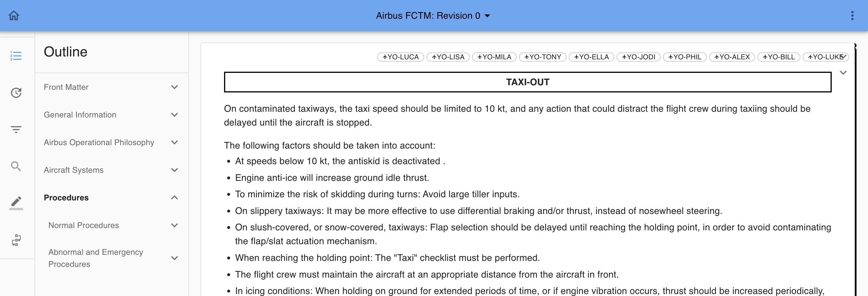Click the YO-LUCA aircraft tag
This screenshot has height=296, width=868.
[400, 57]
